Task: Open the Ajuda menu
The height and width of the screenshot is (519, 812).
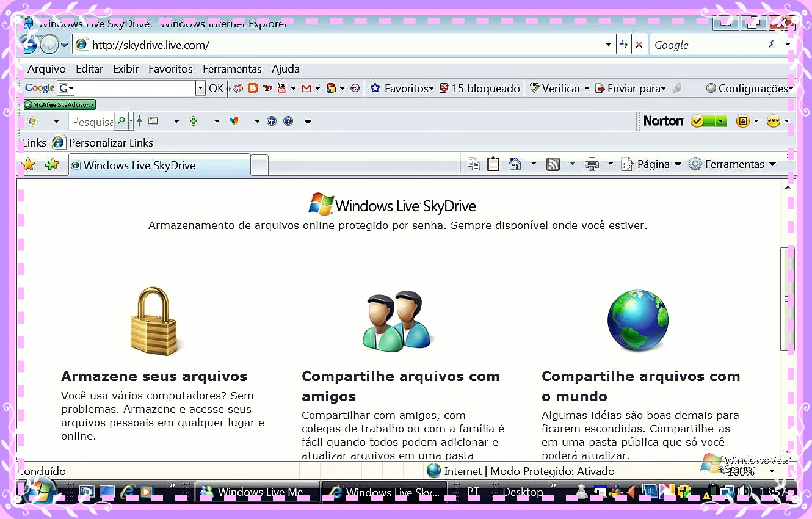Action: click(285, 69)
